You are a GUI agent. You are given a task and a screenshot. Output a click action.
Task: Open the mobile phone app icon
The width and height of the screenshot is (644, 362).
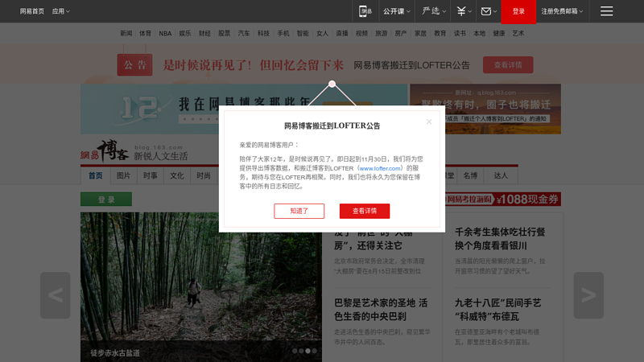pyautogui.click(x=365, y=11)
